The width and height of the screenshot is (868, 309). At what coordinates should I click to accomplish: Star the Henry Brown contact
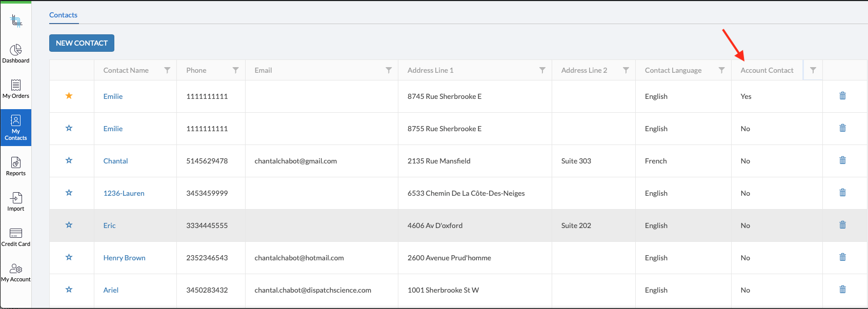click(69, 257)
